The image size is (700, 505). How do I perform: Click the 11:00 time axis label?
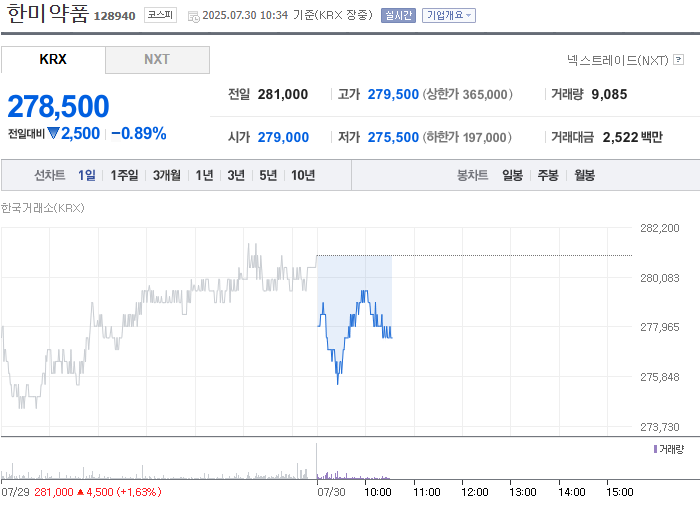(427, 492)
